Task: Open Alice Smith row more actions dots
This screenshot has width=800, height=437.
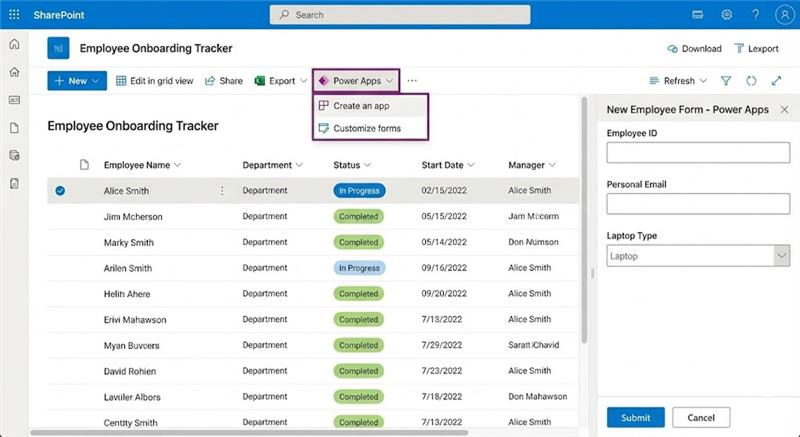Action: click(x=222, y=191)
